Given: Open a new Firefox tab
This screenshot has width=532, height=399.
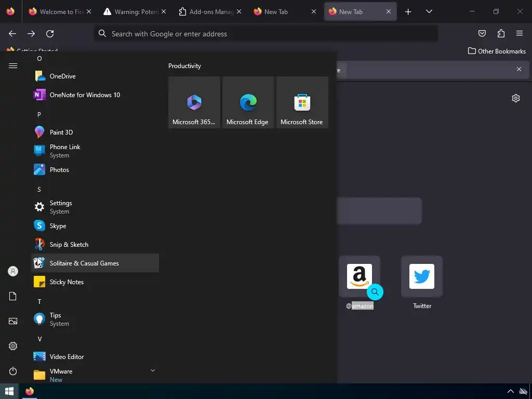Looking at the screenshot, I should pos(408,11).
